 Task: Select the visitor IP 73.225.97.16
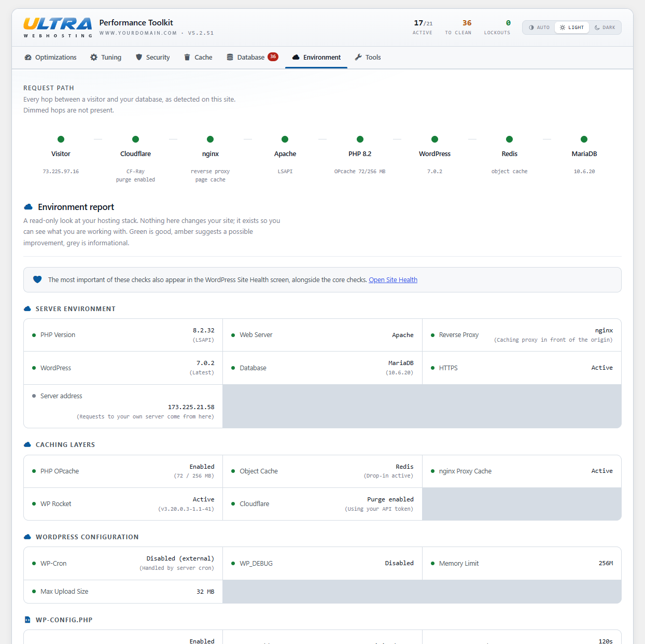(61, 171)
